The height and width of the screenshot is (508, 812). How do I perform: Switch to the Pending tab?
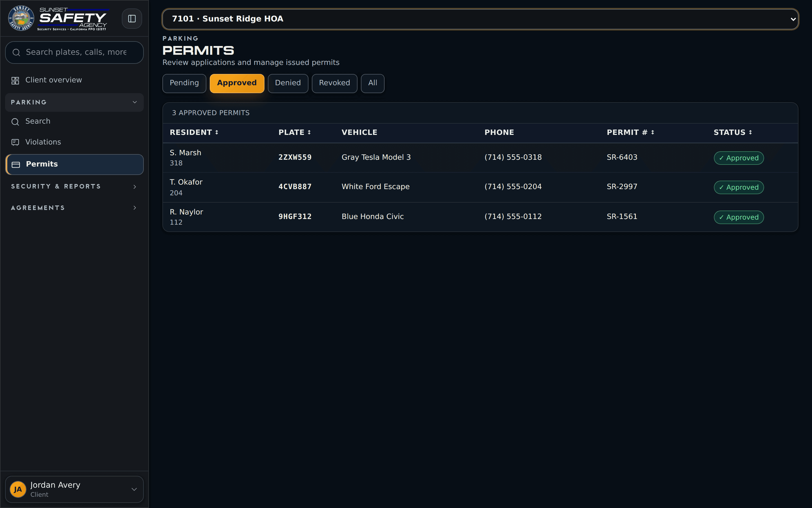(184, 83)
